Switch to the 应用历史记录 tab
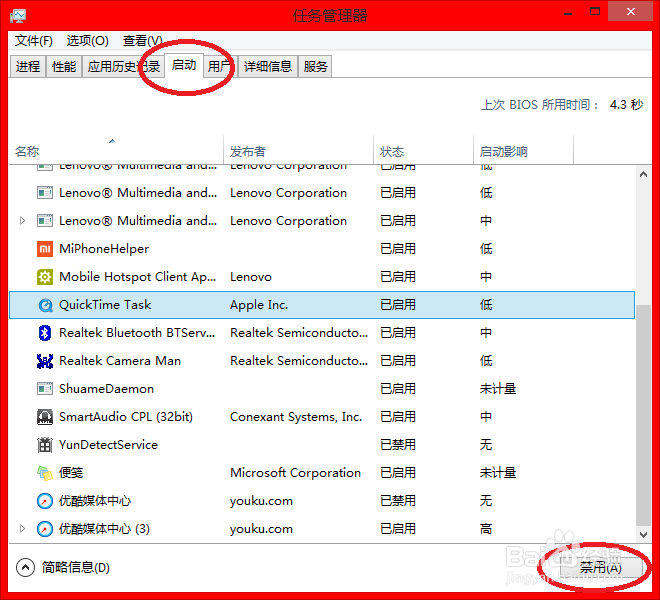660x600 pixels. [x=123, y=67]
